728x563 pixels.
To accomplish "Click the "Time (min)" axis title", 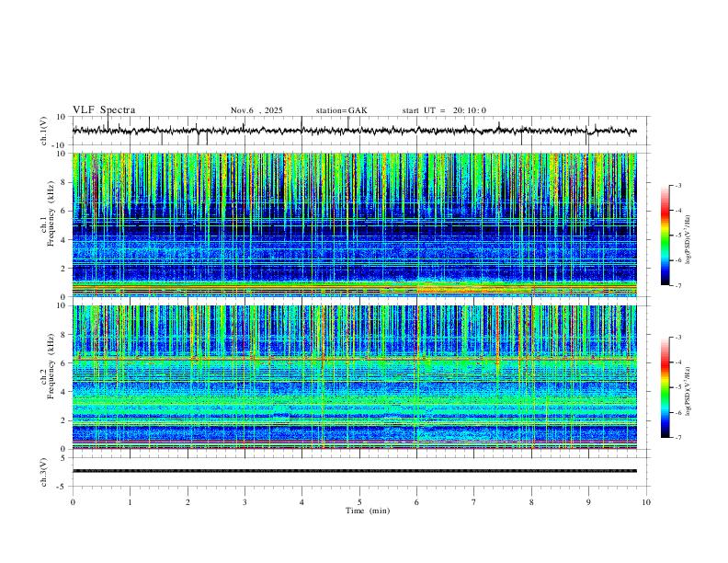I will click(368, 511).
